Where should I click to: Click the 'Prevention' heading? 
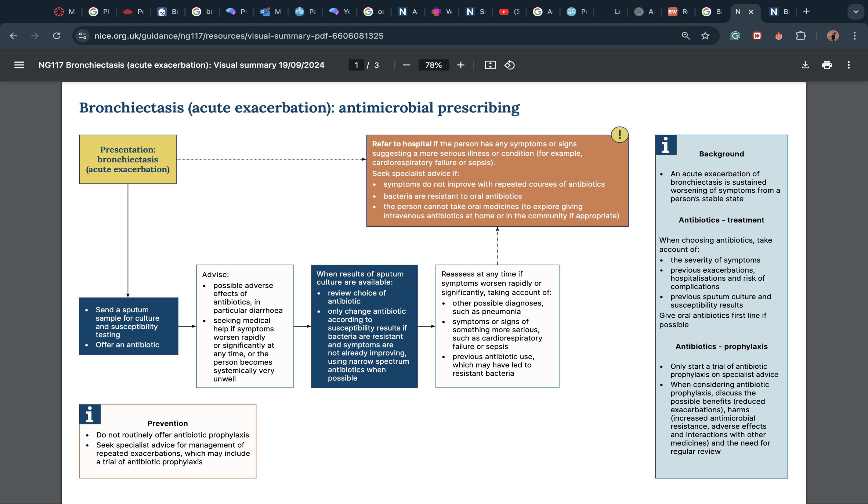[167, 423]
